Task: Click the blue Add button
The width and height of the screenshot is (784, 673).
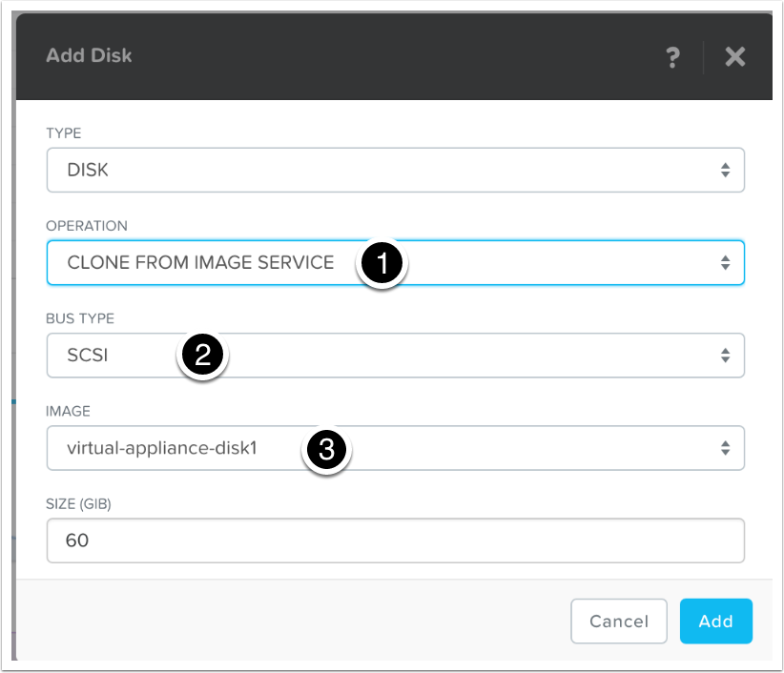Action: pyautogui.click(x=715, y=622)
